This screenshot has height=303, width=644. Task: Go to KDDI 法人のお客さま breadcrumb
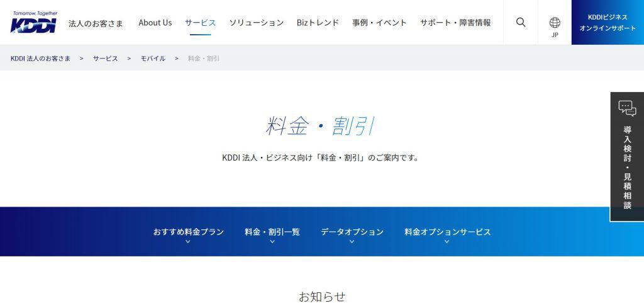coord(40,59)
